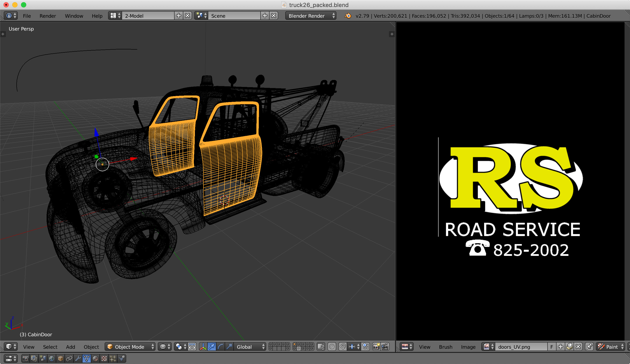The height and width of the screenshot is (364, 630).
Task: Open the World properties globe tab
Action: coord(51,359)
